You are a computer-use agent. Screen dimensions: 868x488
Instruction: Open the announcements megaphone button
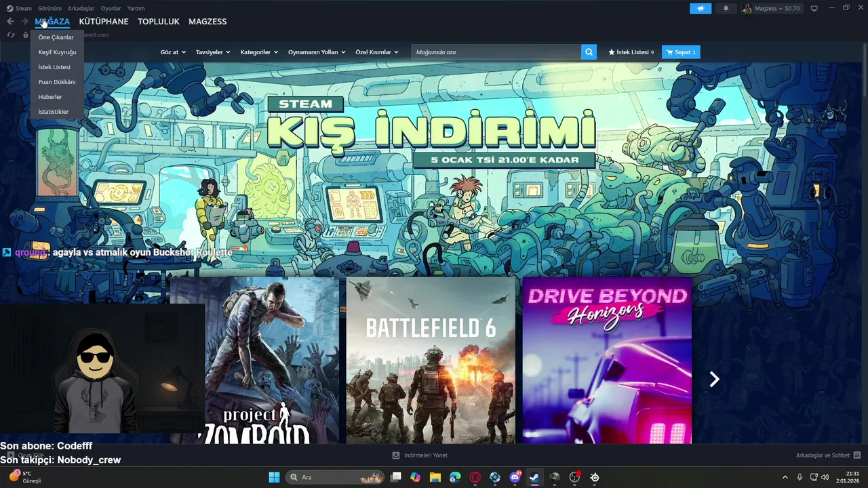pyautogui.click(x=701, y=8)
